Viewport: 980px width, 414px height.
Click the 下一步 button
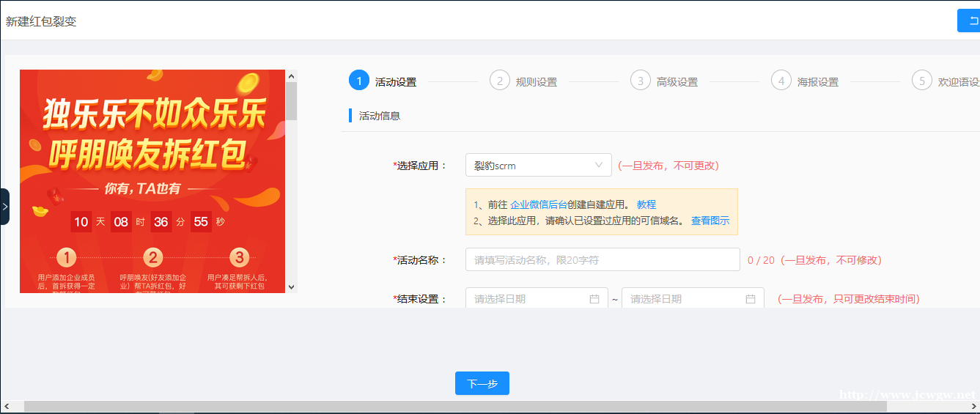click(x=482, y=383)
